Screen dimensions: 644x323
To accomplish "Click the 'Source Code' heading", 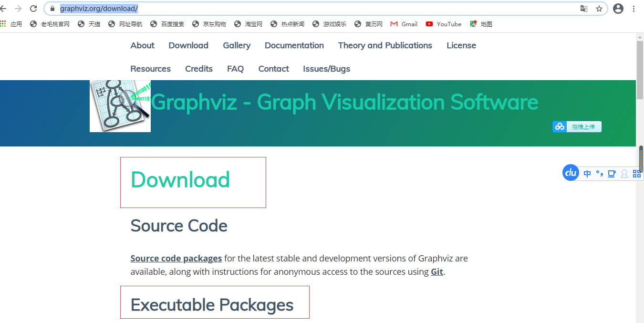I will 179,226.
